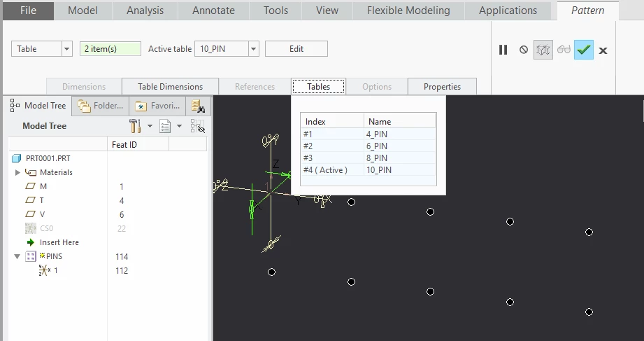
Task: Click the no-preview circle-slash icon
Action: click(x=523, y=50)
